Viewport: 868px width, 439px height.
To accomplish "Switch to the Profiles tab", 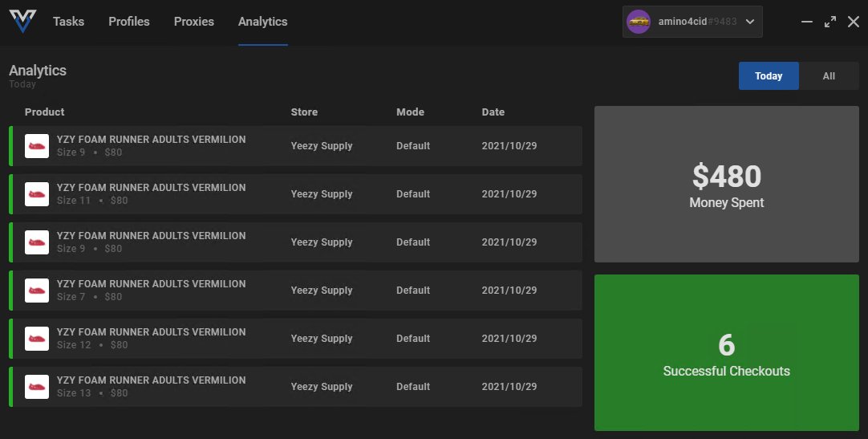I will (x=129, y=22).
